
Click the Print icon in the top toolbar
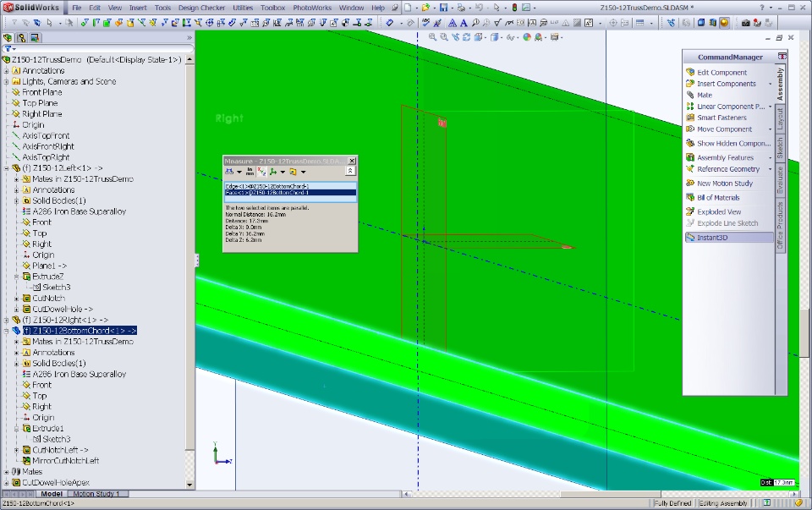click(460, 8)
